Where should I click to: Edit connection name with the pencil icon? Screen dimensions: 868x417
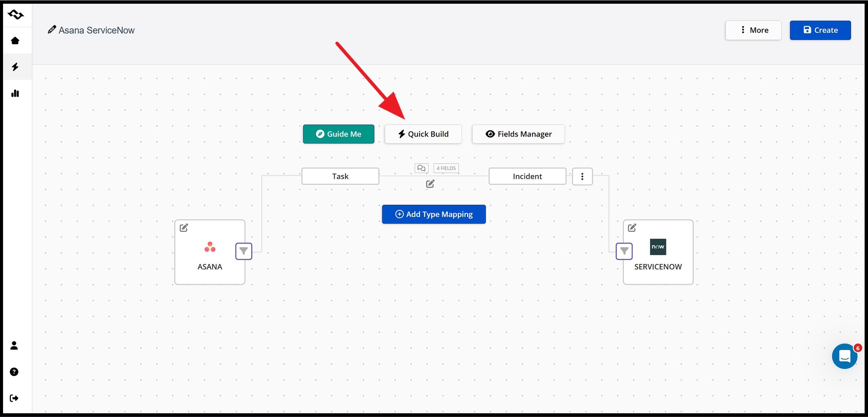click(x=52, y=30)
